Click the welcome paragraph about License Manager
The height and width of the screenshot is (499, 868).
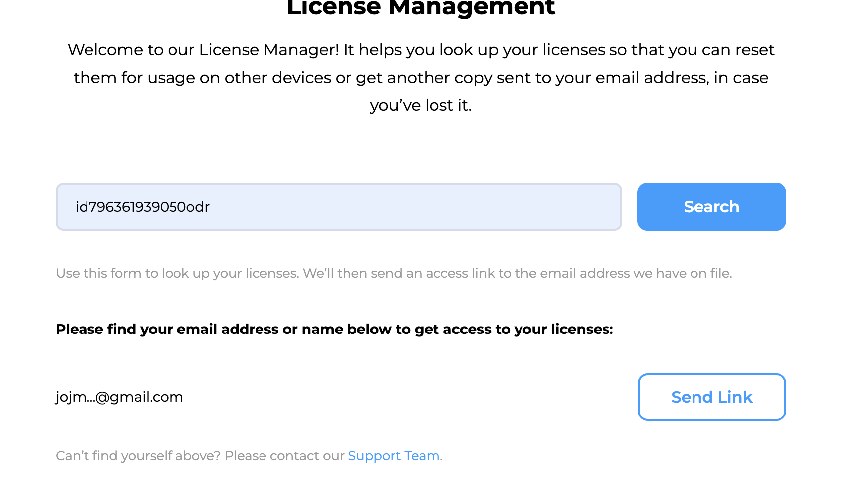[421, 78]
